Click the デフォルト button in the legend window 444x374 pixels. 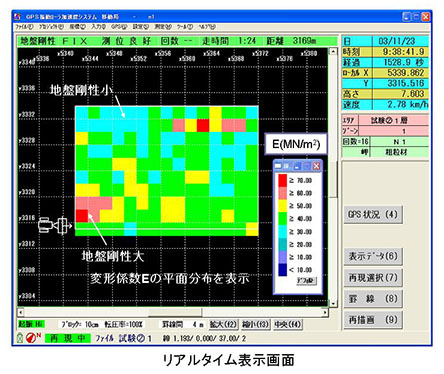pos(306,281)
